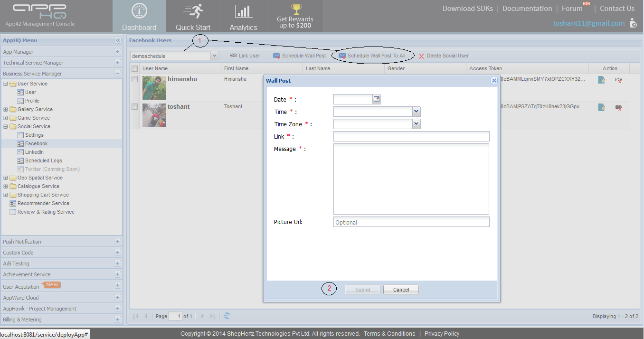Toggle the select-all checkbox in table header
This screenshot has width=644, height=339.
click(x=135, y=69)
